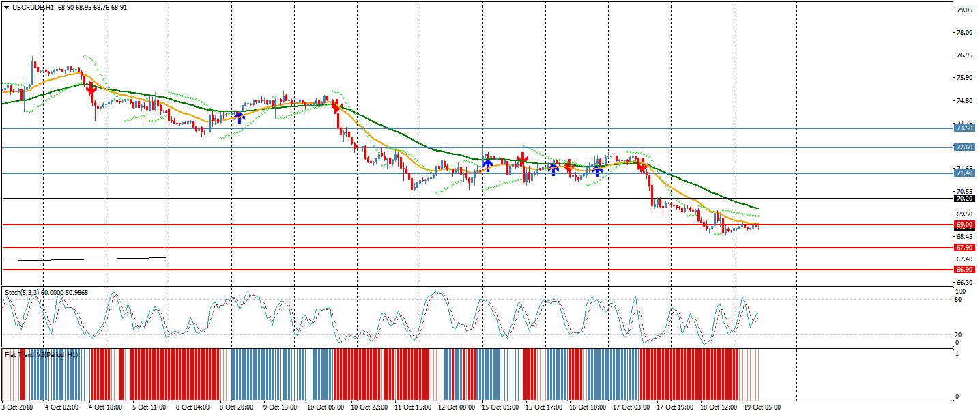Select the blue buy arrow near 8 Oct 20:00
Screen dimensions: 980x415
[240, 117]
